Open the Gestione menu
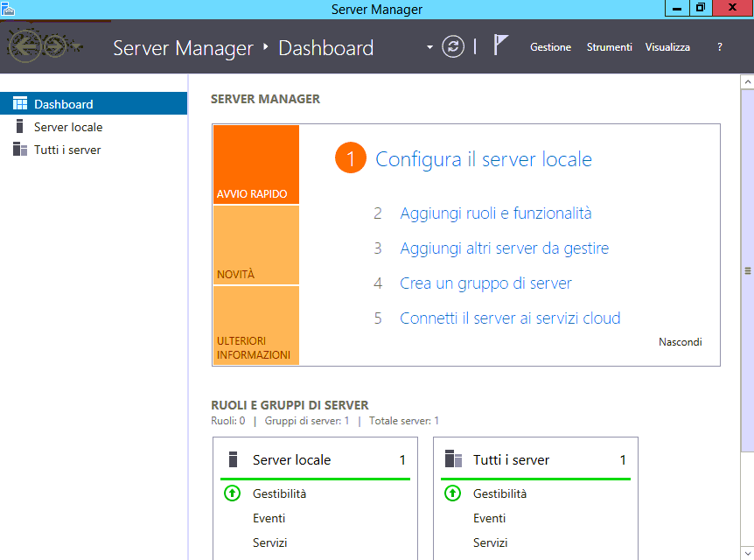This screenshot has width=754, height=560. tap(550, 47)
